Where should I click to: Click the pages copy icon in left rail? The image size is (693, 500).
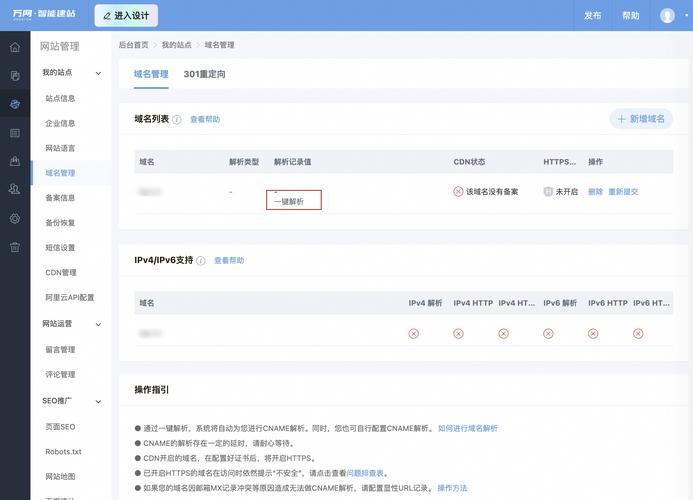15,76
